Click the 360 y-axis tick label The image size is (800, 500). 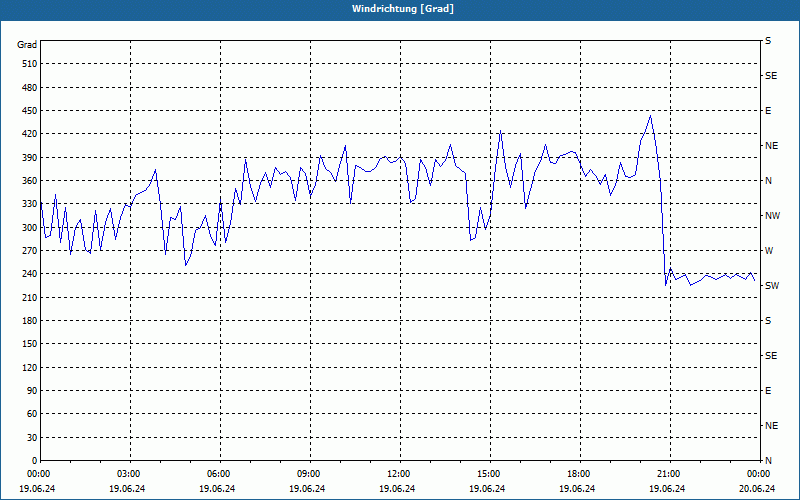[30, 181]
